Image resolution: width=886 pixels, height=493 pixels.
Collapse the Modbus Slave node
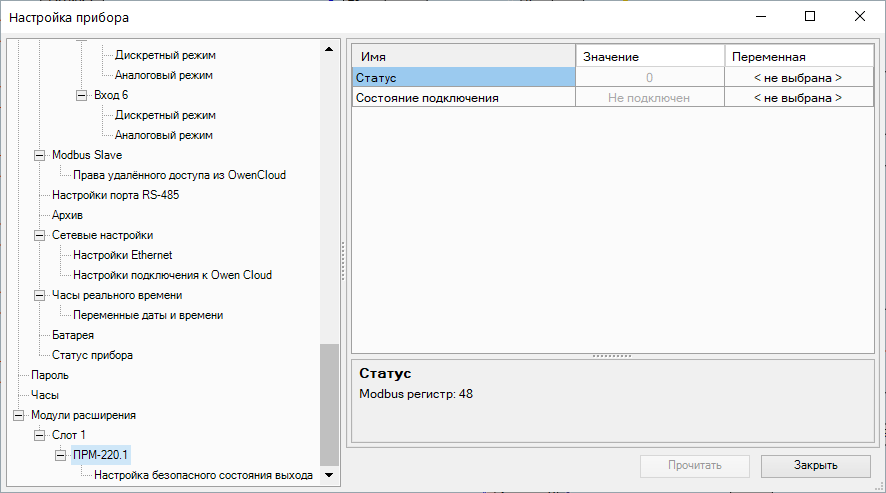[x=40, y=155]
